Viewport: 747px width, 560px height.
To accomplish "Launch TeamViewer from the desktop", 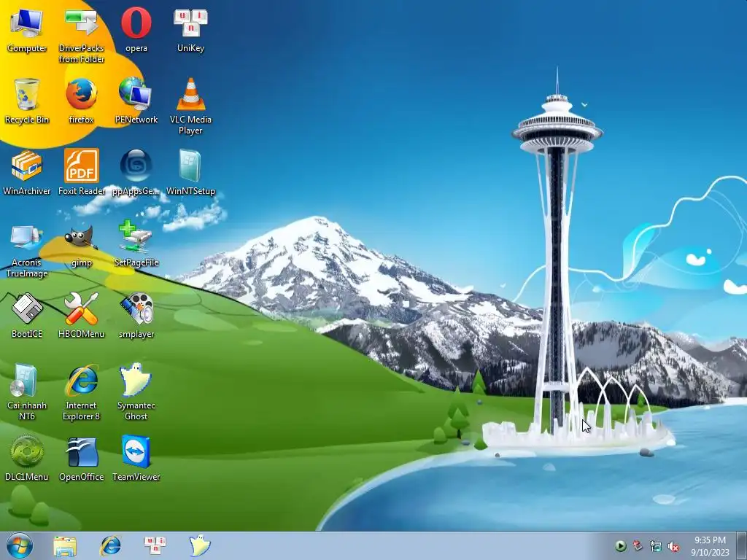I will pos(136,458).
